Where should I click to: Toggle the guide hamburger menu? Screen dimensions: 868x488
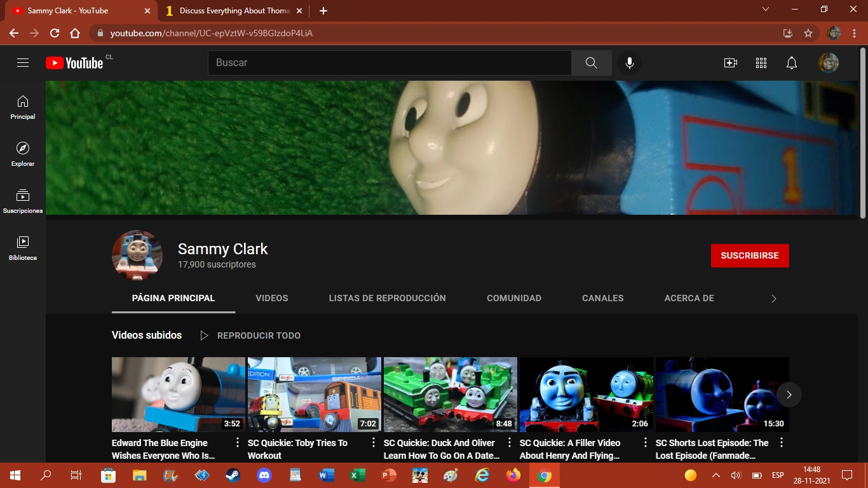click(23, 62)
